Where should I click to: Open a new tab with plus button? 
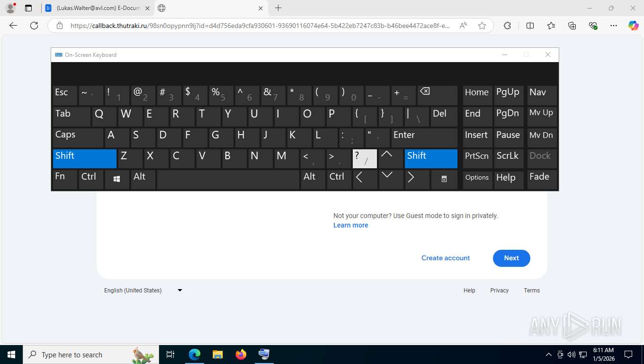(278, 8)
